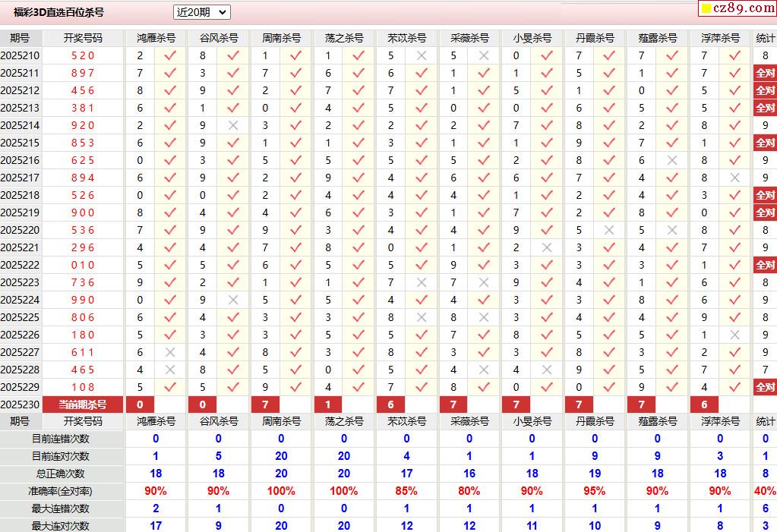Select the cross mark in 薤露杀号 column, row 2025220

click(672, 230)
